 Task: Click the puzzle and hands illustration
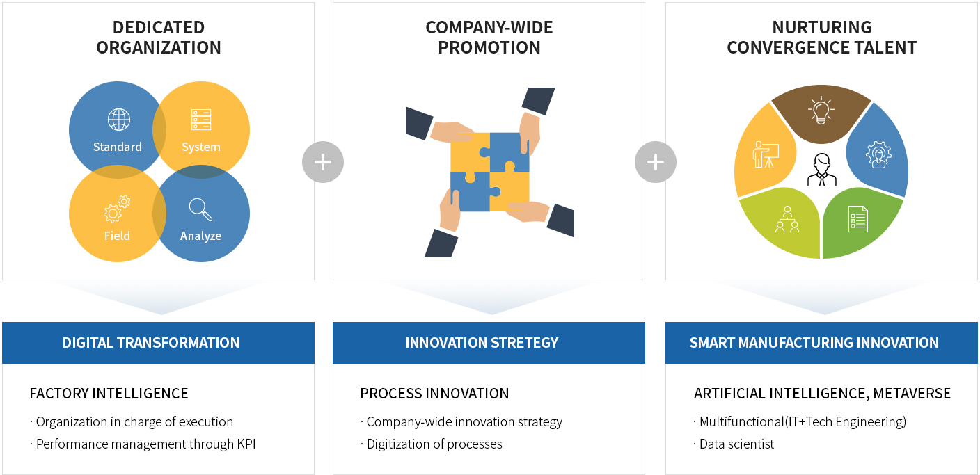[490, 172]
